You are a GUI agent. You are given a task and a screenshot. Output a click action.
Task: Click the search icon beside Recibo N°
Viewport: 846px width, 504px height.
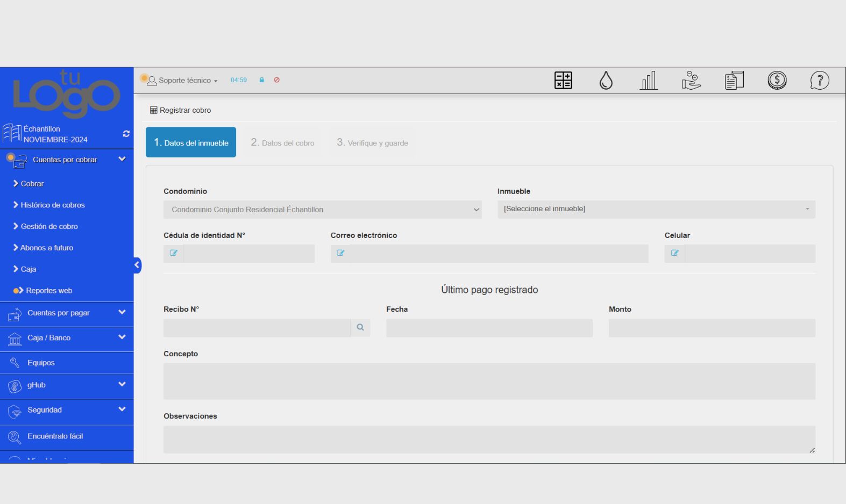tap(360, 327)
